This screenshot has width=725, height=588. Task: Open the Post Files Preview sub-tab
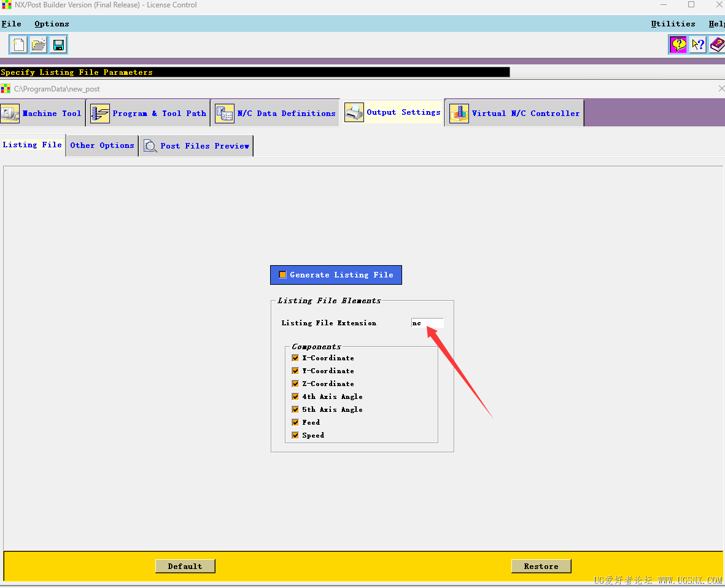point(196,146)
